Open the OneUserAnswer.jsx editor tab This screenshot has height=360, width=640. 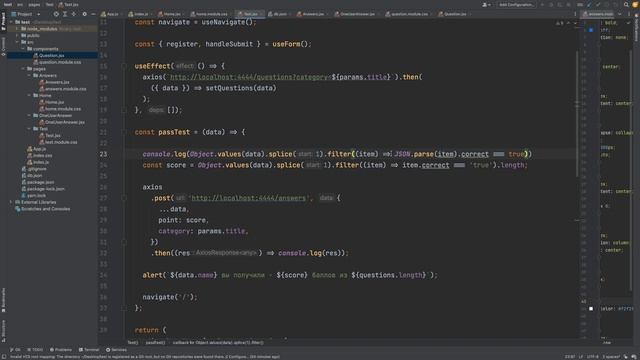tap(356, 14)
